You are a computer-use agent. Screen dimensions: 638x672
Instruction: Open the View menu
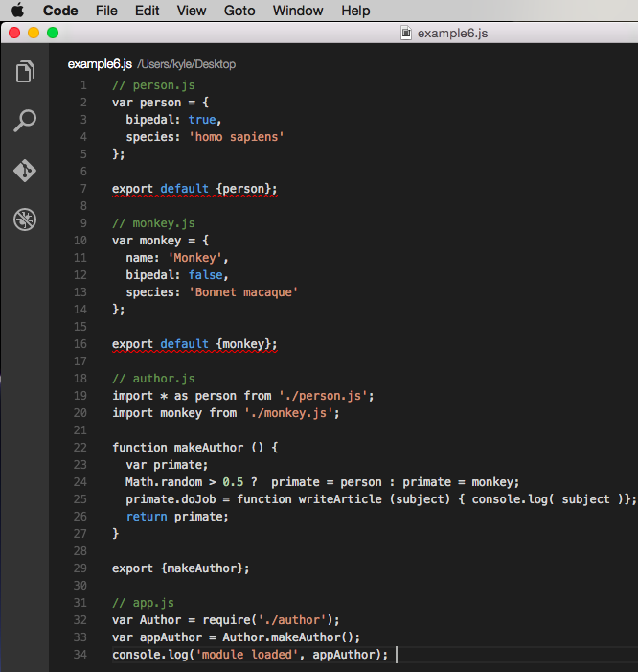(192, 11)
